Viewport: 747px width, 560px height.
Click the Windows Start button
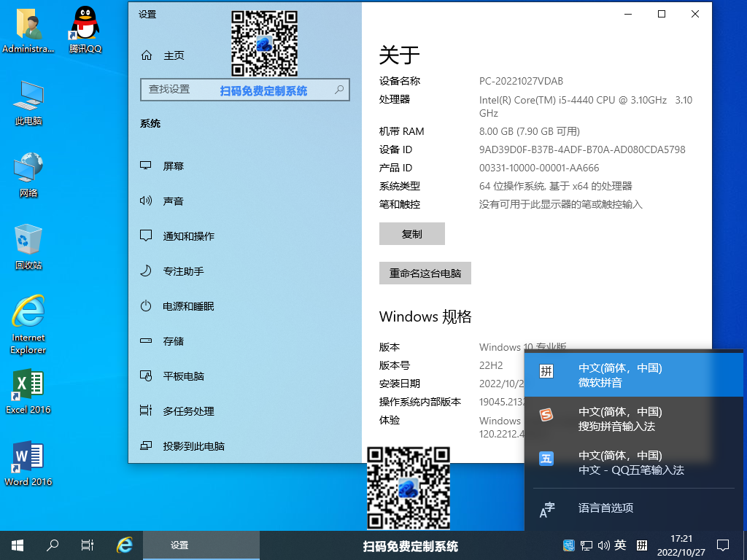click(x=17, y=545)
